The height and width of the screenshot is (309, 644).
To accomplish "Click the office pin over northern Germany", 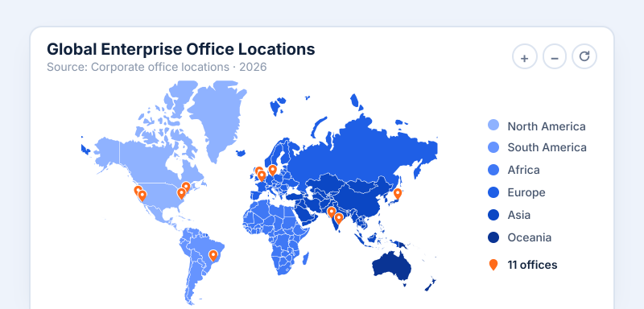I will (x=272, y=170).
